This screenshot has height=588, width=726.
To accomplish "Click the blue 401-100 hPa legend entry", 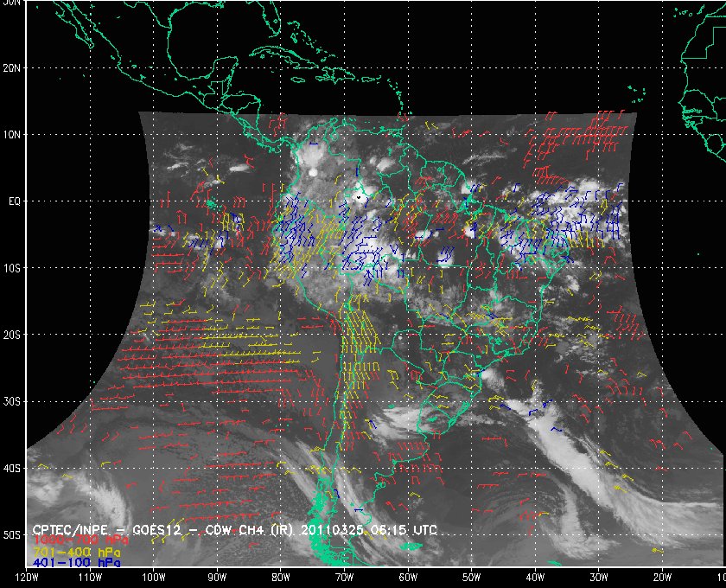I will [76, 563].
